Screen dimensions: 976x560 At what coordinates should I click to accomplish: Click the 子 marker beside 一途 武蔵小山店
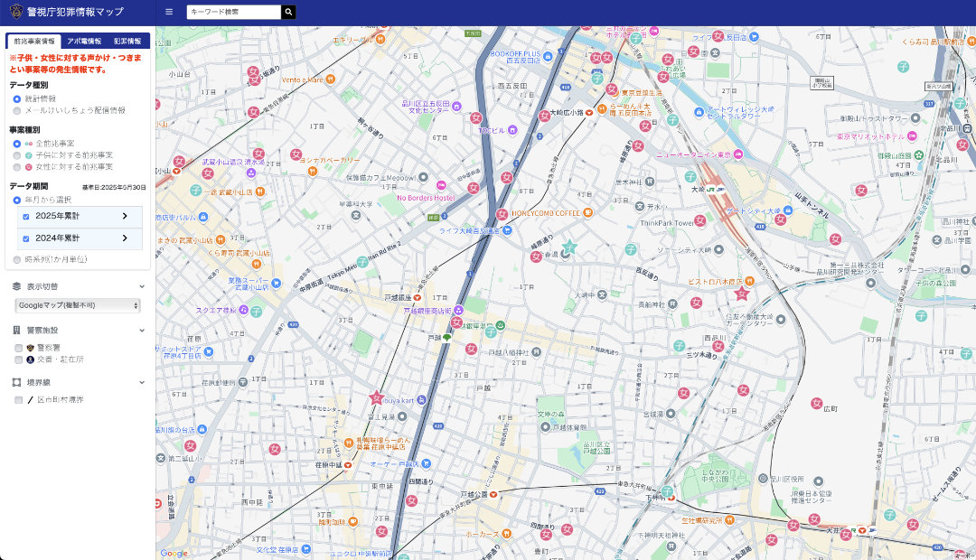click(195, 191)
